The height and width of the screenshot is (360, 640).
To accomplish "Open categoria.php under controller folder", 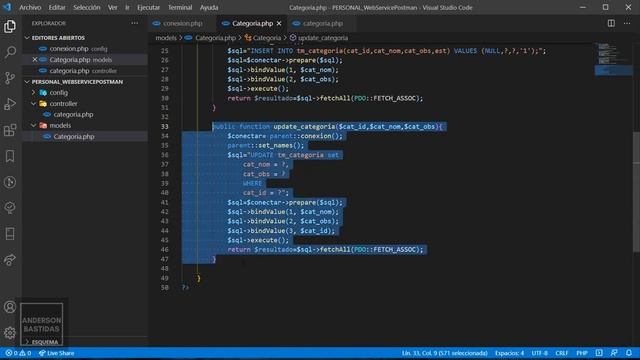I will pos(84,114).
